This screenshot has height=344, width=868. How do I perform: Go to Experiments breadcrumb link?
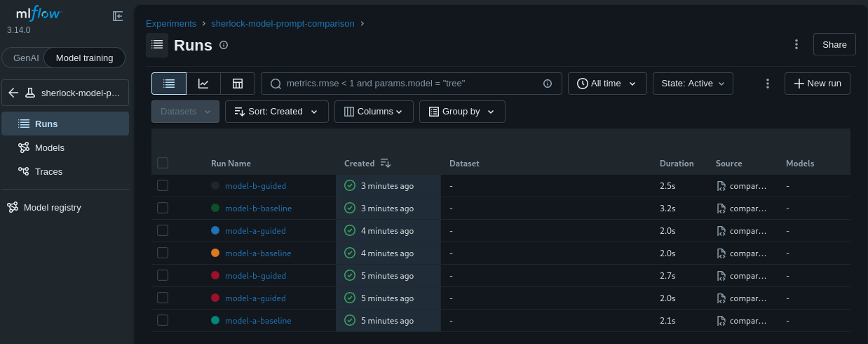pos(171,23)
